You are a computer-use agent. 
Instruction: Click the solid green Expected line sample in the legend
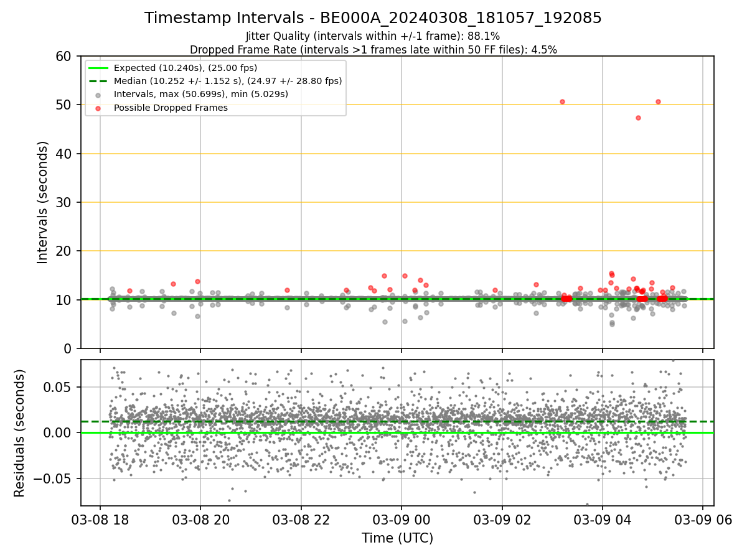[x=99, y=68]
